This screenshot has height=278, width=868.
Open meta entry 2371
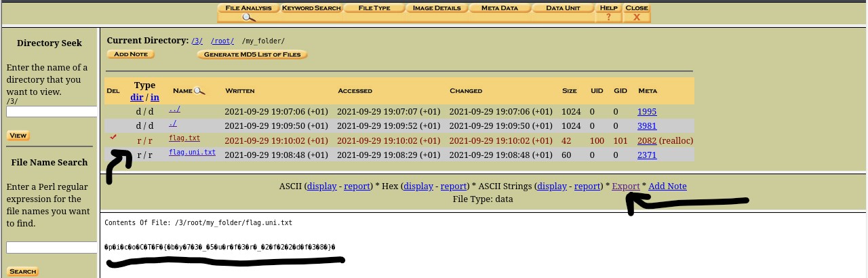647,155
